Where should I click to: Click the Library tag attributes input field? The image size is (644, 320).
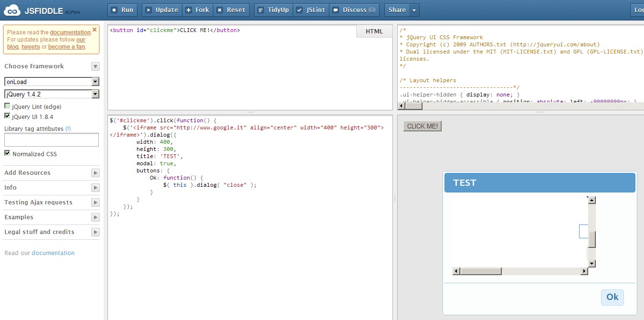coord(52,140)
